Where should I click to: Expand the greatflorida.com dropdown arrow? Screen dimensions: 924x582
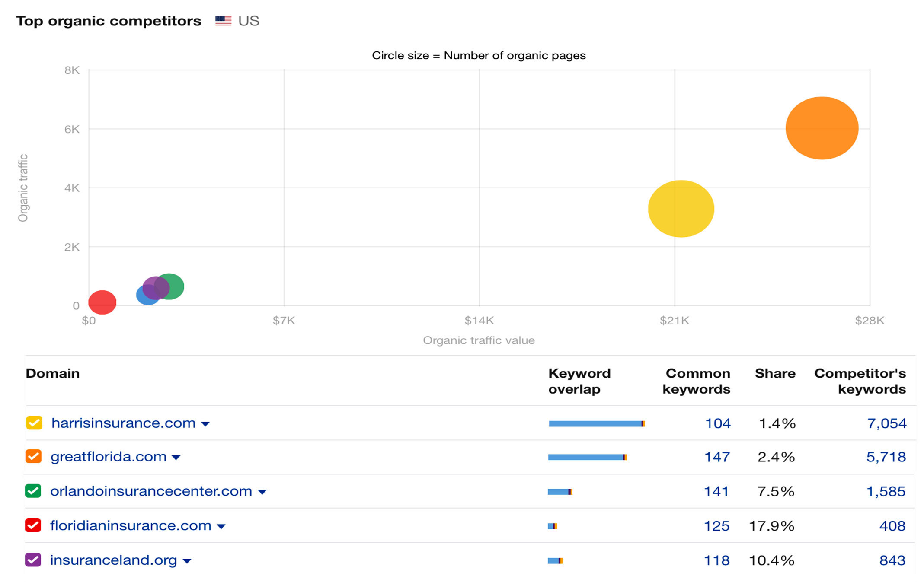click(x=176, y=458)
